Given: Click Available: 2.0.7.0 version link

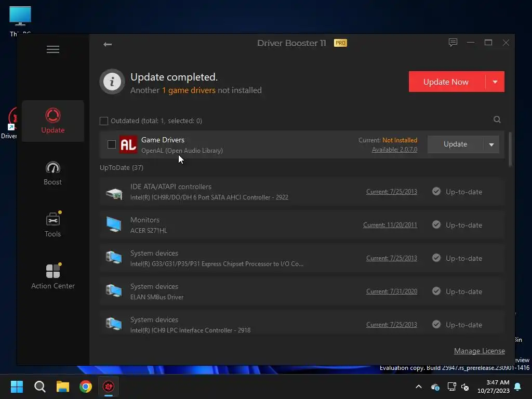Looking at the screenshot, I should coord(395,150).
